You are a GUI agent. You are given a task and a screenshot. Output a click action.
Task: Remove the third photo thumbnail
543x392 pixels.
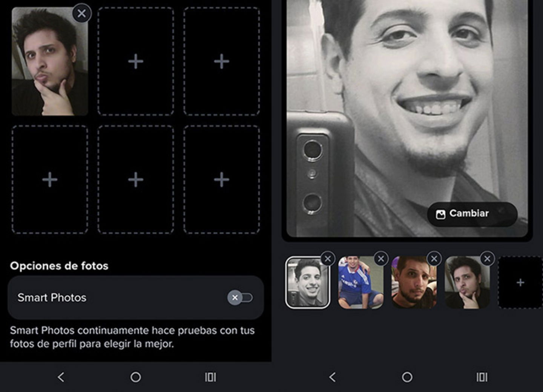click(x=434, y=258)
